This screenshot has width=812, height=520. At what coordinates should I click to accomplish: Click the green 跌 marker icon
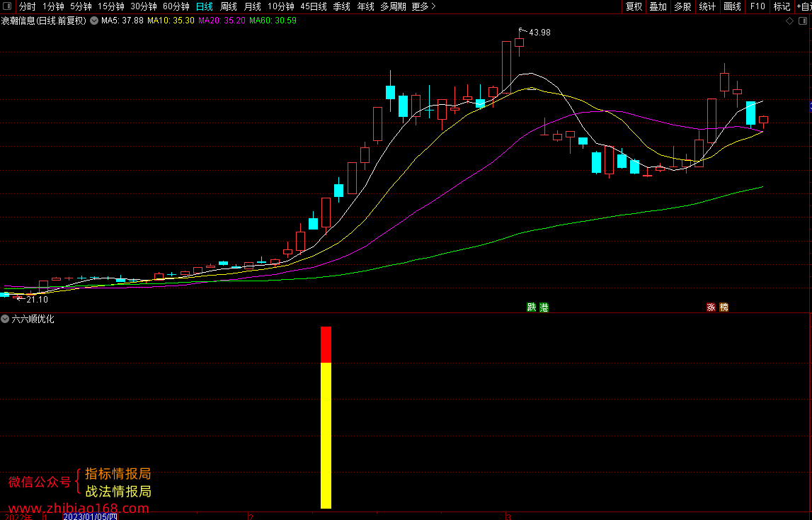(532, 307)
